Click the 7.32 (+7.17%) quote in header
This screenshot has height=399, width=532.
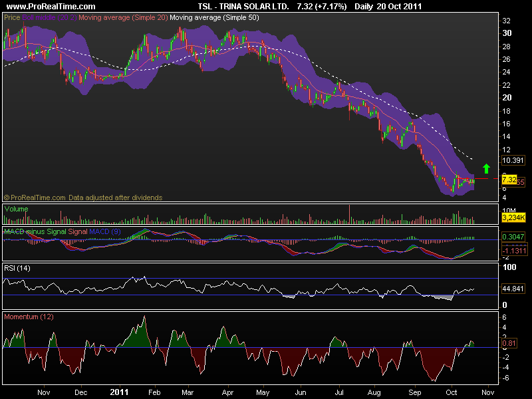pos(322,7)
